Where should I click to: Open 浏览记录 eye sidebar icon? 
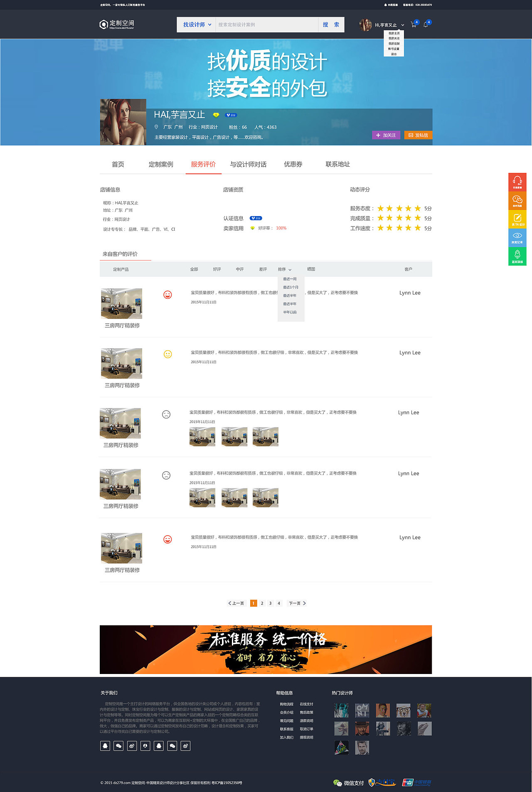tap(517, 238)
